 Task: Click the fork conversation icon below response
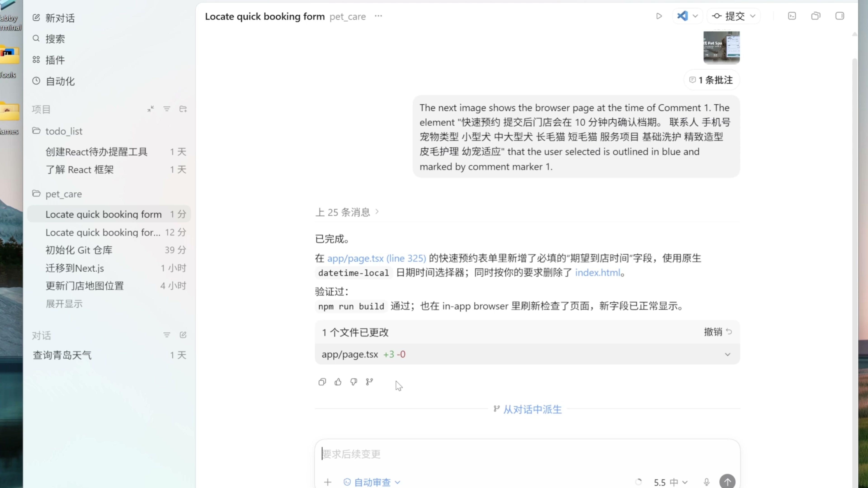tap(369, 382)
